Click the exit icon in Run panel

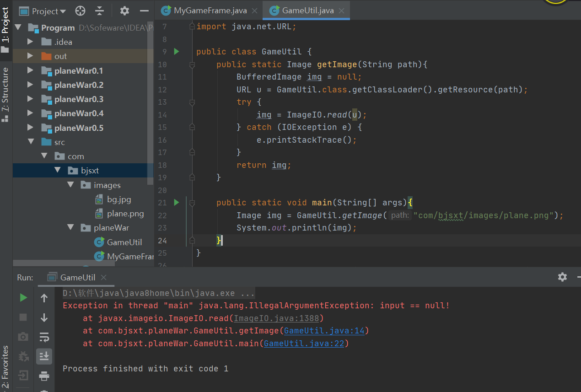[x=23, y=376]
